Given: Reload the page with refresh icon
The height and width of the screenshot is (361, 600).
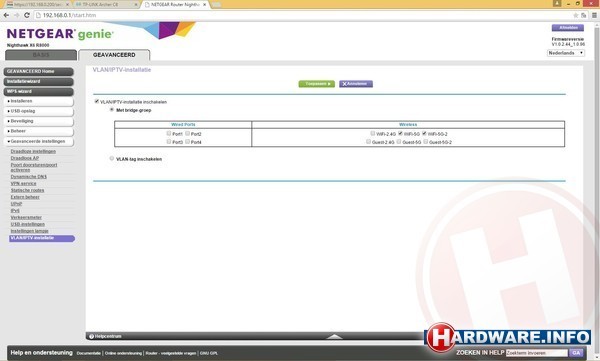Looking at the screenshot, I should pos(27,15).
